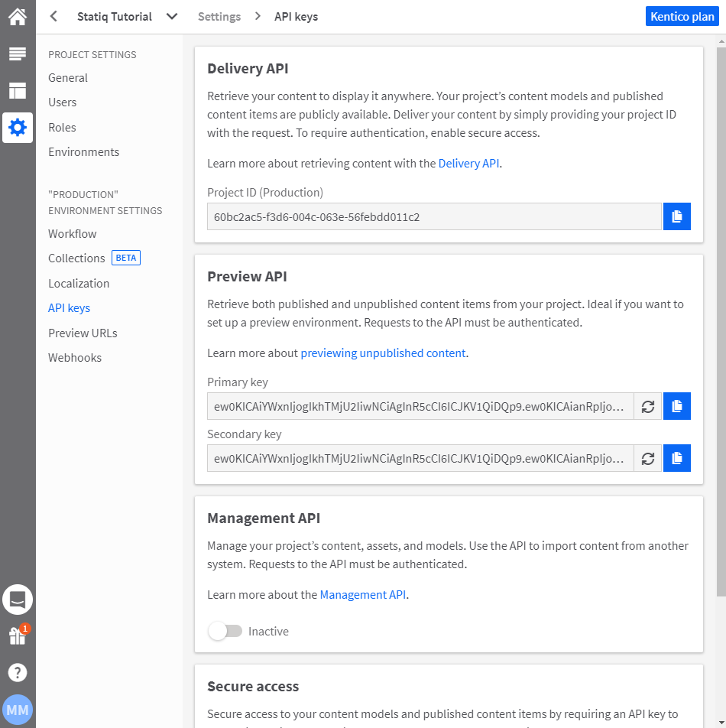The height and width of the screenshot is (728, 726).
Task: Open the MM user avatar menu
Action: click(17, 709)
